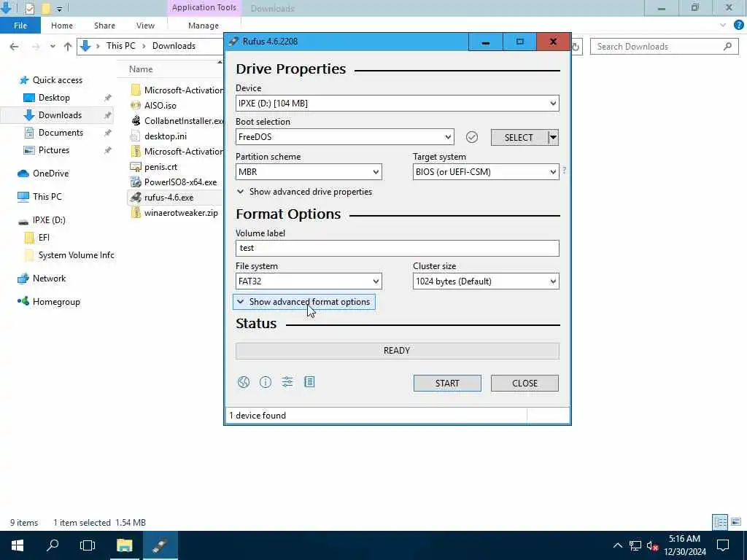Click the START button in Rufus
The height and width of the screenshot is (560, 747).
[447, 384]
